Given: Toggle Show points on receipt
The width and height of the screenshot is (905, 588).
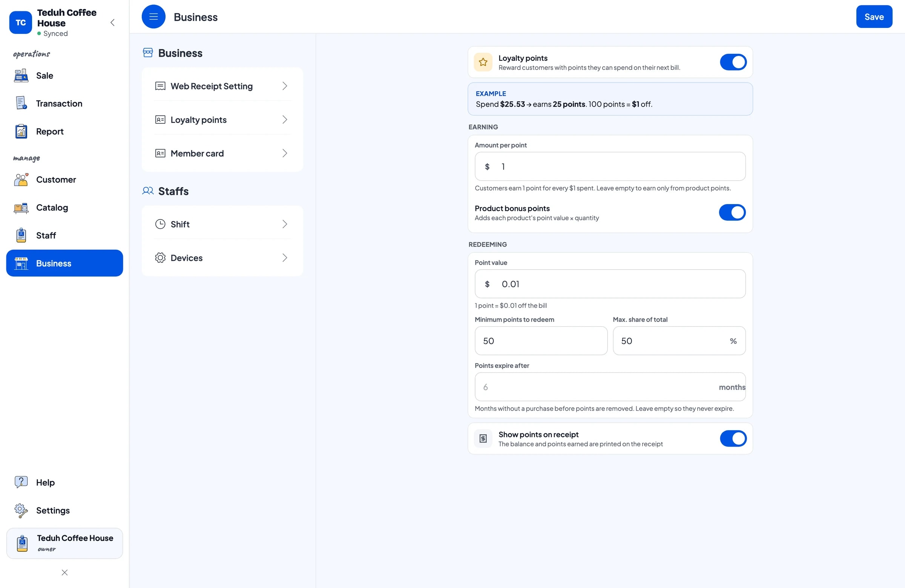Looking at the screenshot, I should pos(733,439).
